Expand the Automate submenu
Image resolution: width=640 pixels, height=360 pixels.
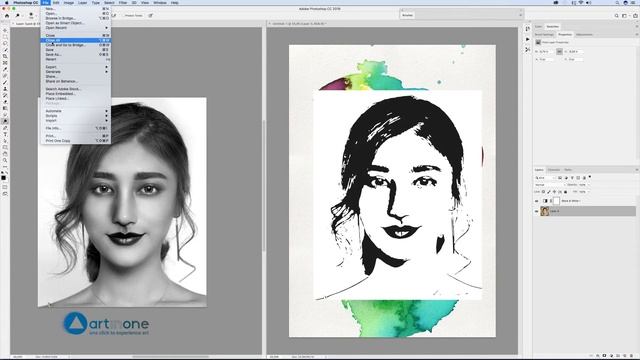pos(76,111)
